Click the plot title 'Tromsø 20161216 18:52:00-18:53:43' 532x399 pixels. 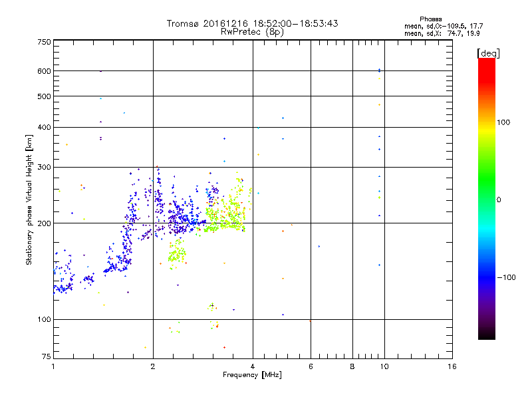(252, 23)
